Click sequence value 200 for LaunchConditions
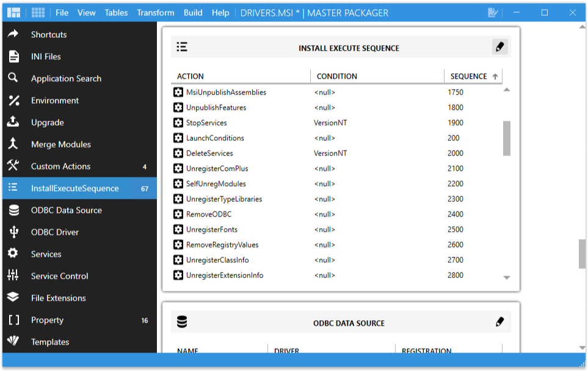This screenshot has width=588, height=372. 454,138
